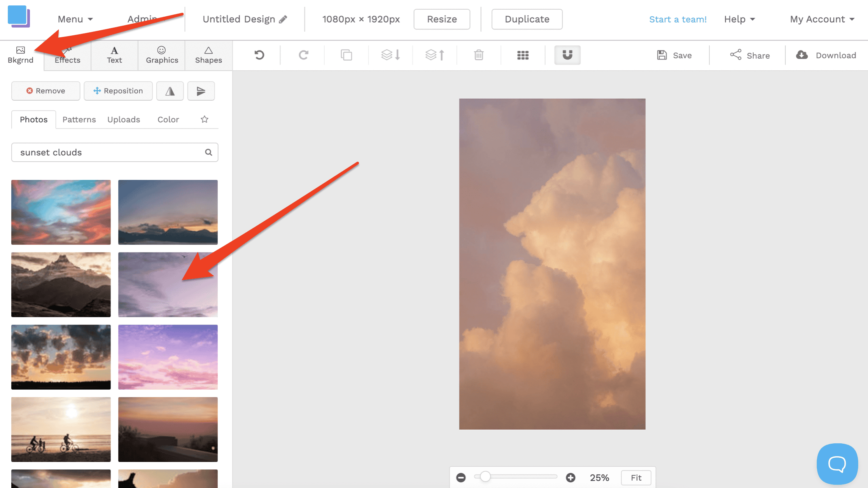The height and width of the screenshot is (488, 868).
Task: Click the Grid view icon in toolbar
Action: 523,55
